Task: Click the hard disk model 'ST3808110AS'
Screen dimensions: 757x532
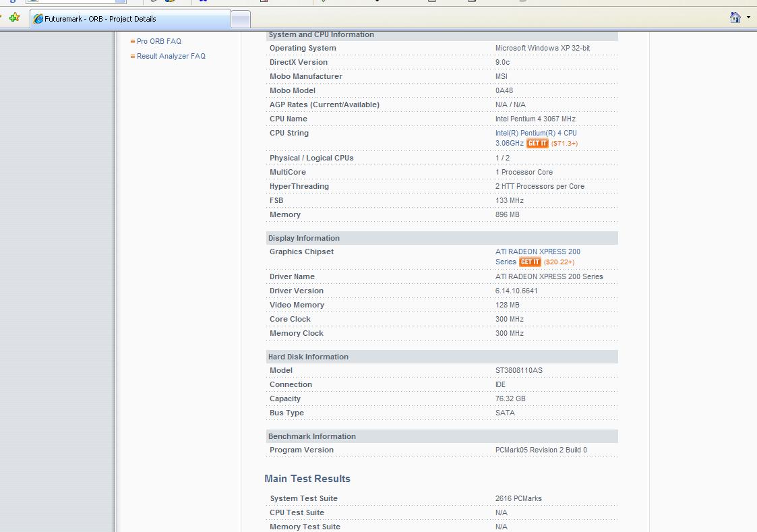Action: pyautogui.click(x=519, y=370)
